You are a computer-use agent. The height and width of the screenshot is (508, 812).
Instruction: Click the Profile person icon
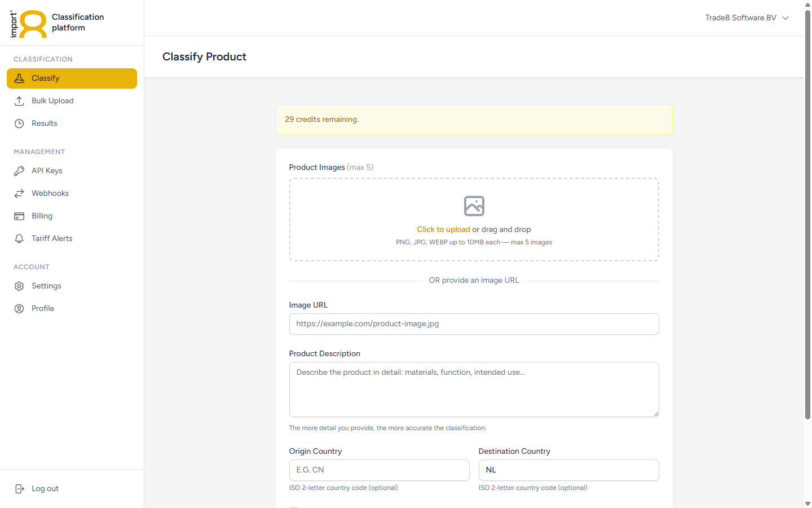pos(19,308)
